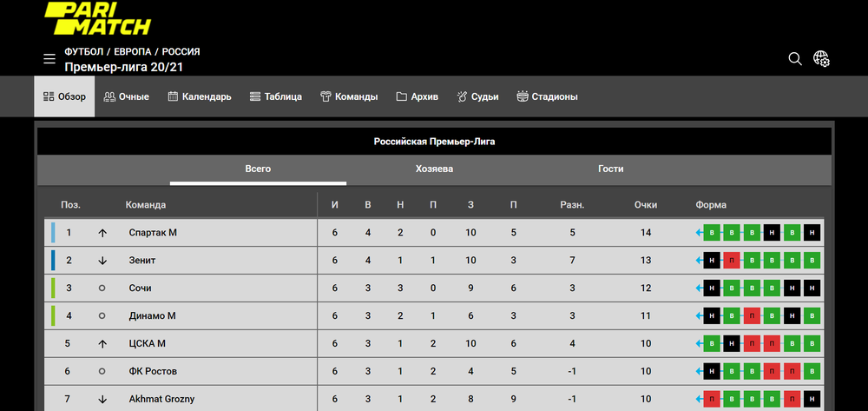Open the Календарь calendar section

tap(200, 96)
